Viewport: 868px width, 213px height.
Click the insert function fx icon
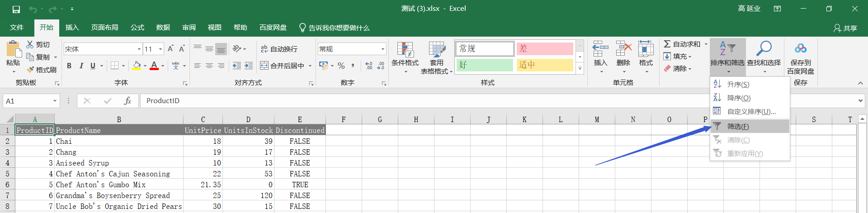click(x=128, y=101)
